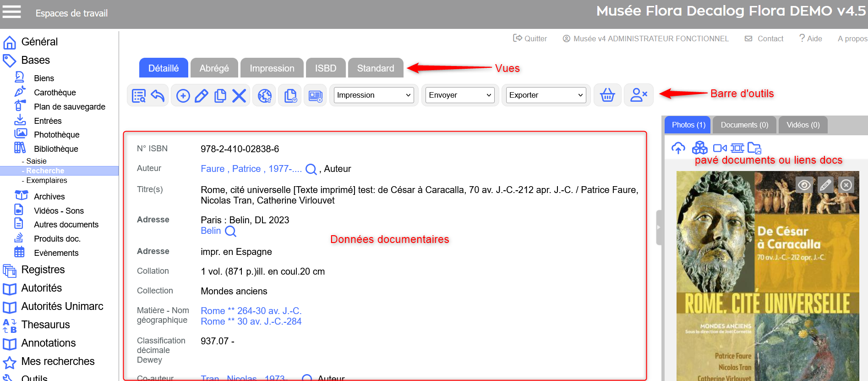Screen dimensions: 868x381
Task: Switch to the Documents (0) tab
Action: coord(744,125)
